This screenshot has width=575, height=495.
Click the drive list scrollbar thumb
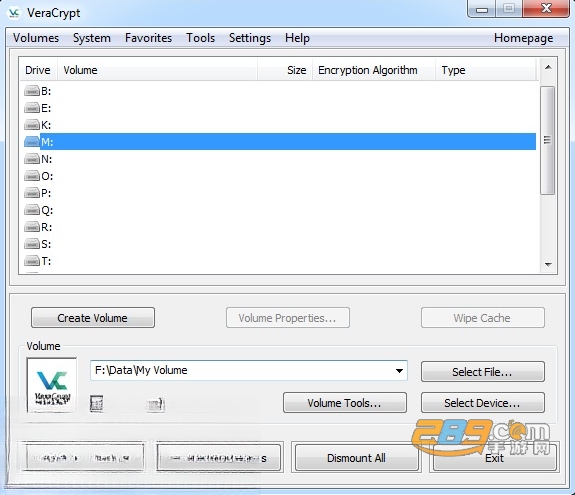tap(547, 140)
